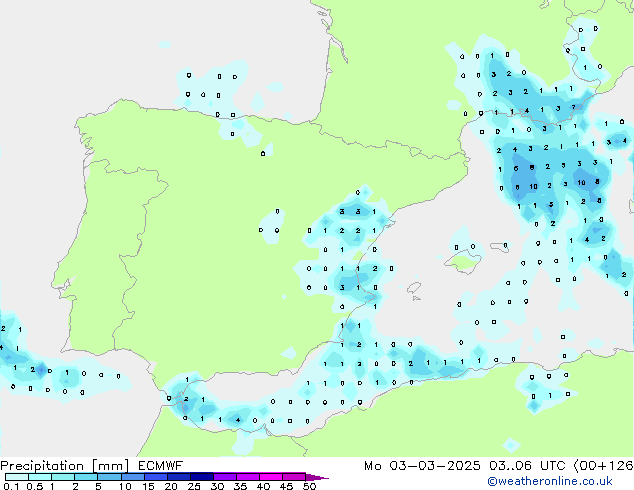Image resolution: width=634 pixels, height=490 pixels.
Task: Select the legend swatch between 25 and 30
Action: coord(201,477)
